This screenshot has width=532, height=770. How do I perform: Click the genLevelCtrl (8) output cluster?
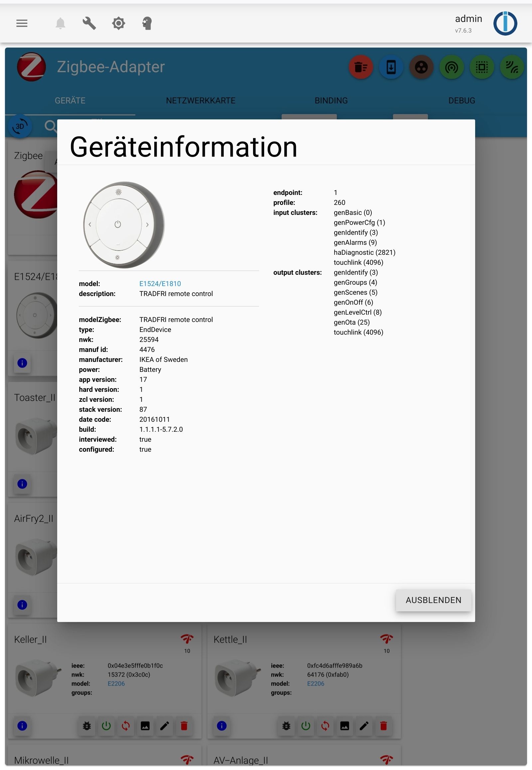[358, 312]
